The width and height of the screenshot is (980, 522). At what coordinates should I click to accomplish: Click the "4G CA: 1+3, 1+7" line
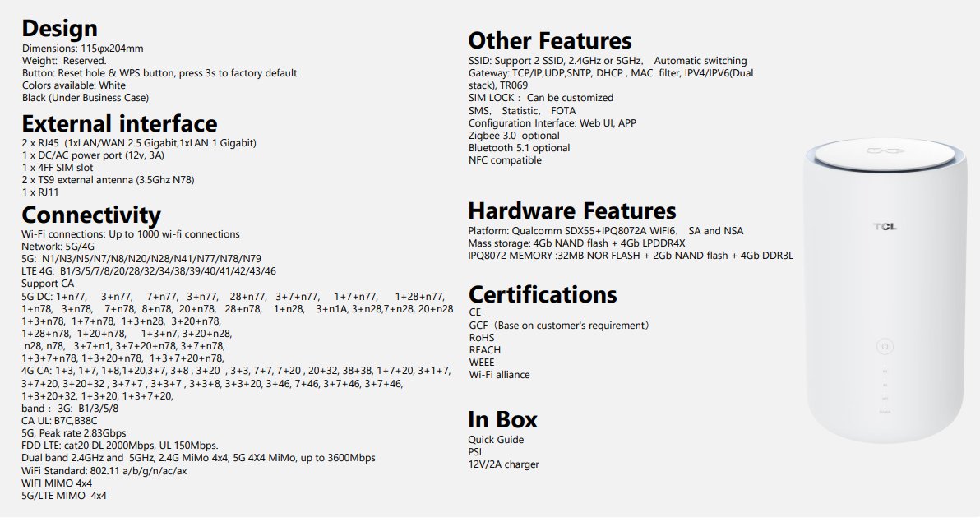pos(236,371)
